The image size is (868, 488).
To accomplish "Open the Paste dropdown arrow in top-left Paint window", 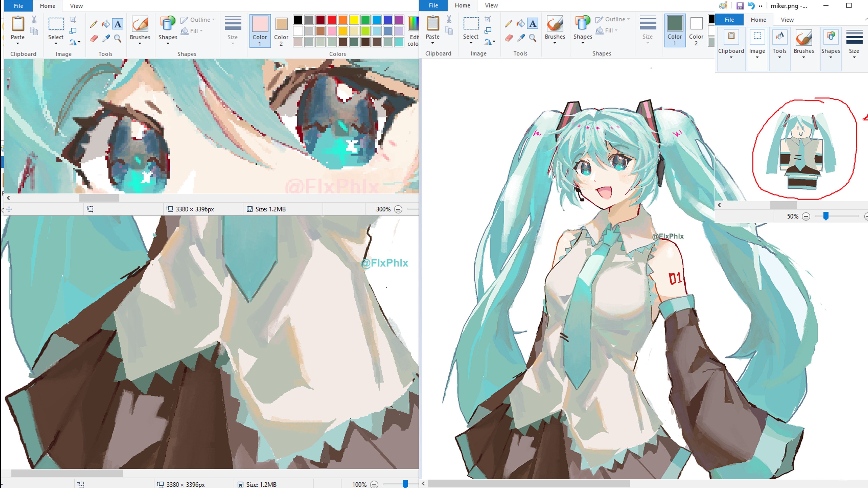I will click(18, 43).
